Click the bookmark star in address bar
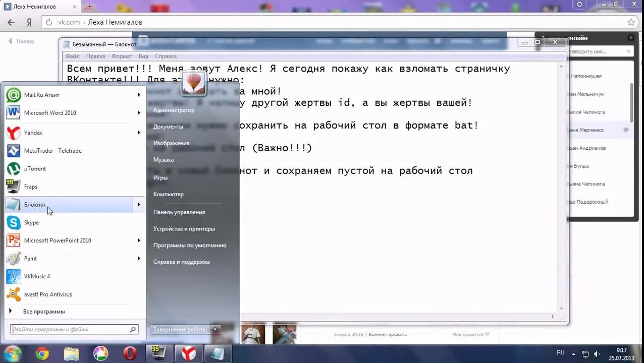The image size is (644, 363). 631,22
